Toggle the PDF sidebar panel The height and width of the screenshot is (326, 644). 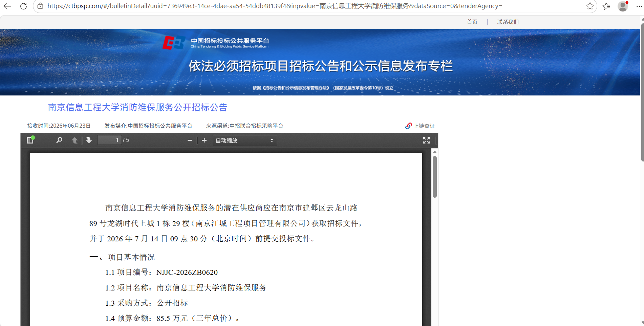tap(30, 140)
